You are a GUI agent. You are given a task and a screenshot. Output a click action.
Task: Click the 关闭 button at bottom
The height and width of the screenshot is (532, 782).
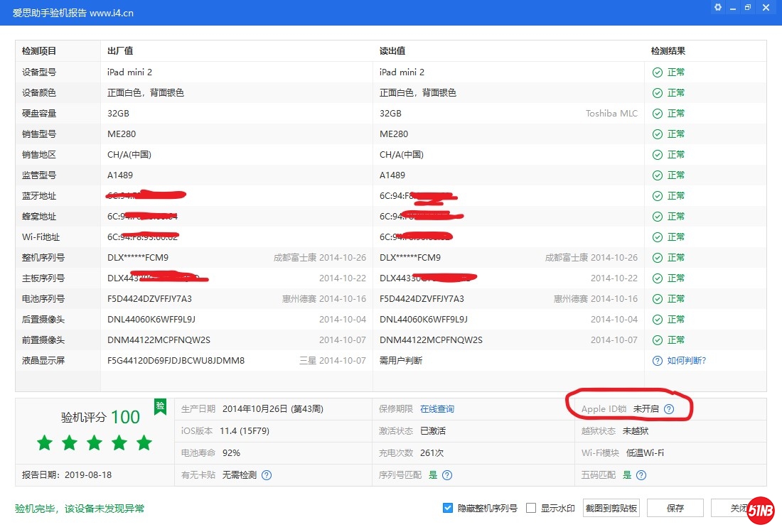point(732,508)
